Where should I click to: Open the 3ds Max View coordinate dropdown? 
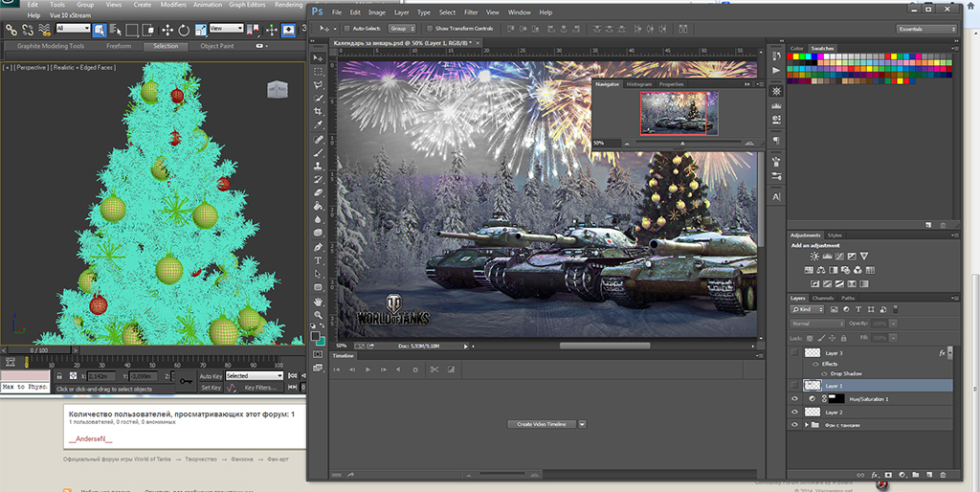click(x=226, y=28)
